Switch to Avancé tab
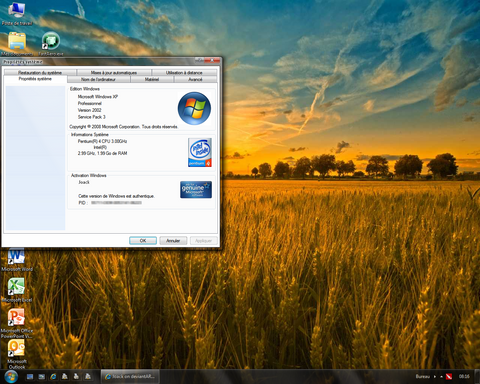The height and width of the screenshot is (384, 480). [x=195, y=79]
